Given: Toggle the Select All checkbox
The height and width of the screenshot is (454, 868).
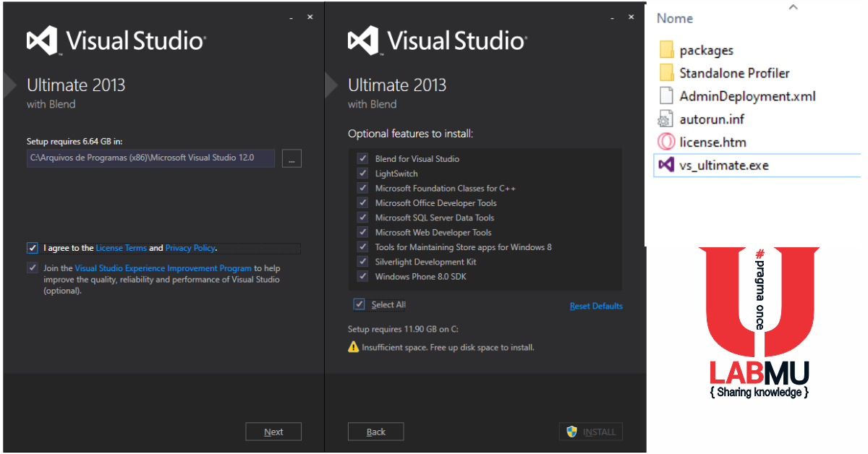Looking at the screenshot, I should coord(359,304).
